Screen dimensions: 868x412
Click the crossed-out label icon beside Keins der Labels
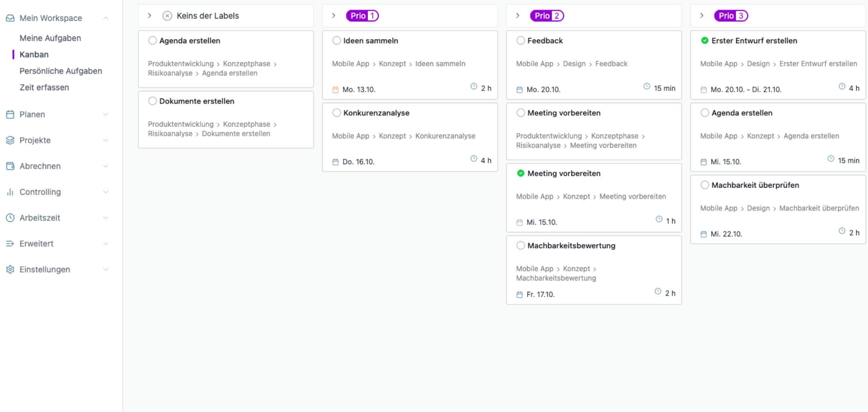(x=167, y=16)
